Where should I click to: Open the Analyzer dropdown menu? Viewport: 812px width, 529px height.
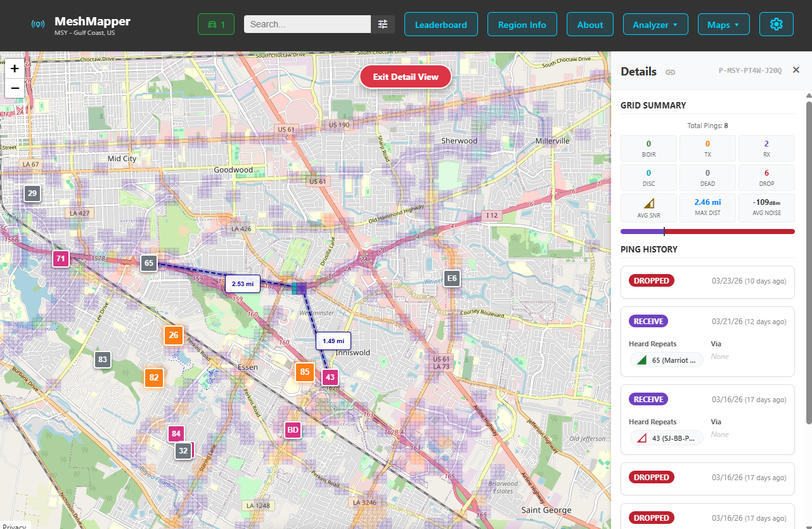(655, 24)
